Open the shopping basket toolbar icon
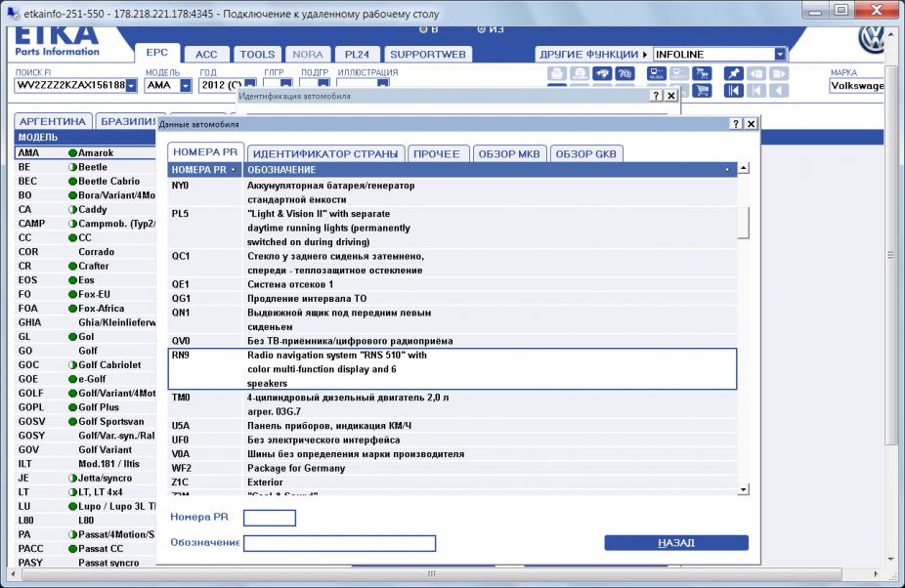The height and width of the screenshot is (588, 905). point(556,73)
